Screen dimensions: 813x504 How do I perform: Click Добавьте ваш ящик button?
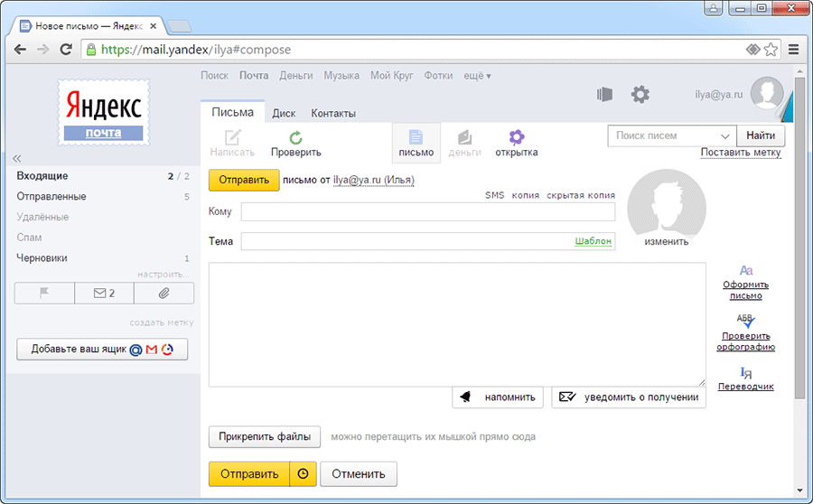(102, 349)
